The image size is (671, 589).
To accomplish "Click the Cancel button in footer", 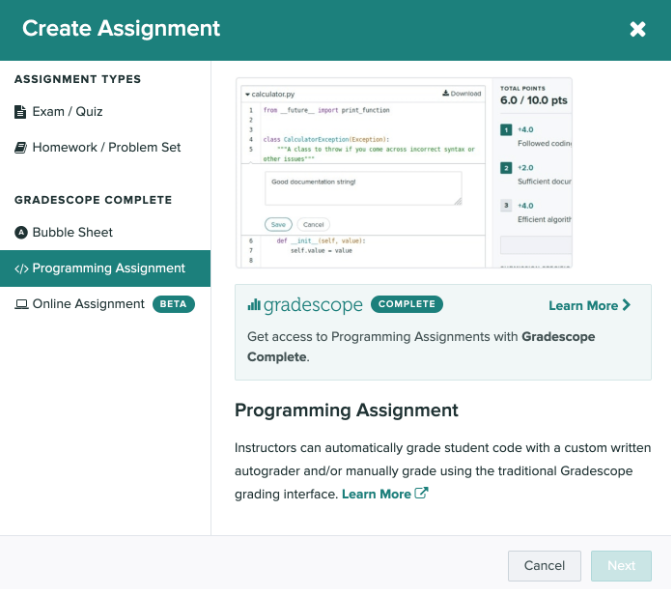I will (x=544, y=565).
